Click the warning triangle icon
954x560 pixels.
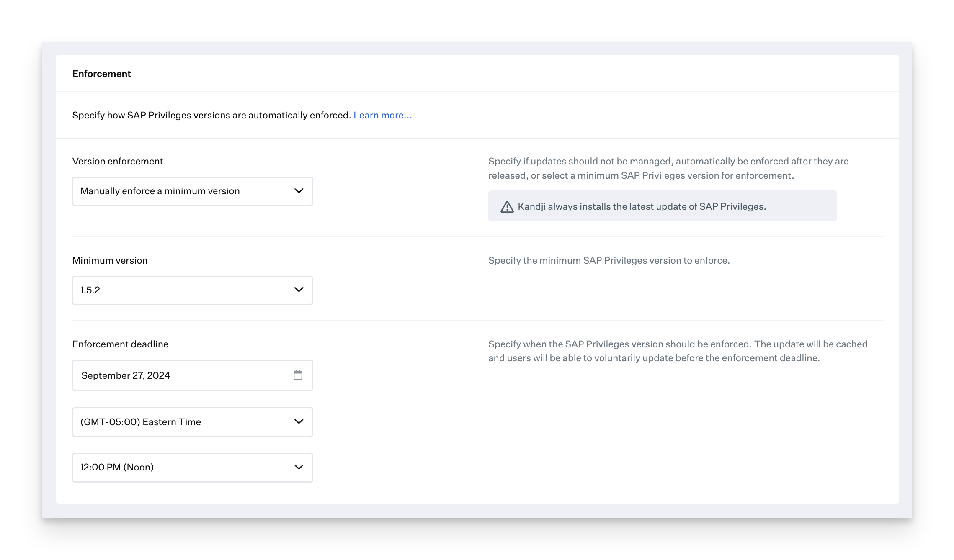[507, 207]
